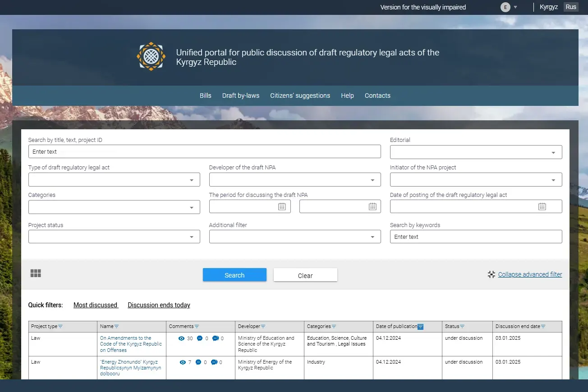Open the Bills menu item
The height and width of the screenshot is (392, 588).
[206, 96]
